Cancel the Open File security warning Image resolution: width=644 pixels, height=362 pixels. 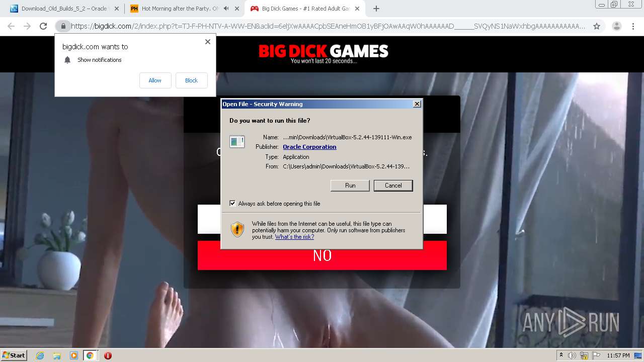[393, 186]
